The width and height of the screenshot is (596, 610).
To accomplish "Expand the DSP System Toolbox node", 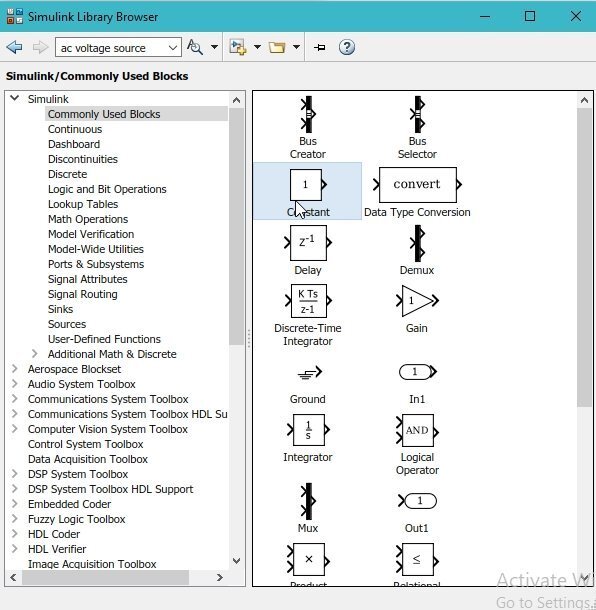I will pos(14,474).
